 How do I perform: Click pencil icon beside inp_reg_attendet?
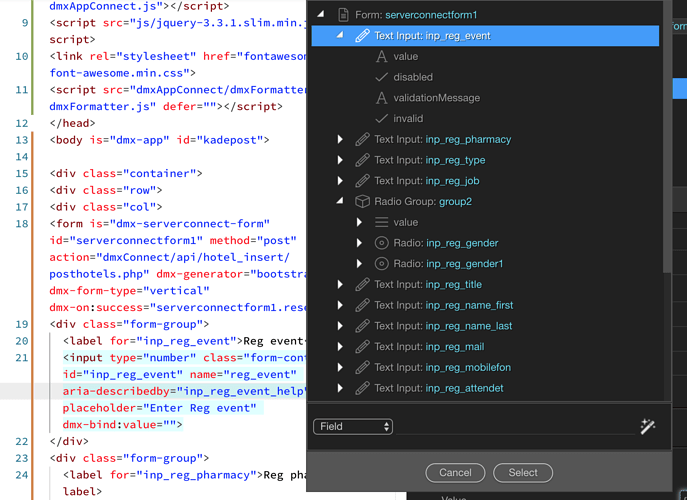pyautogui.click(x=362, y=388)
